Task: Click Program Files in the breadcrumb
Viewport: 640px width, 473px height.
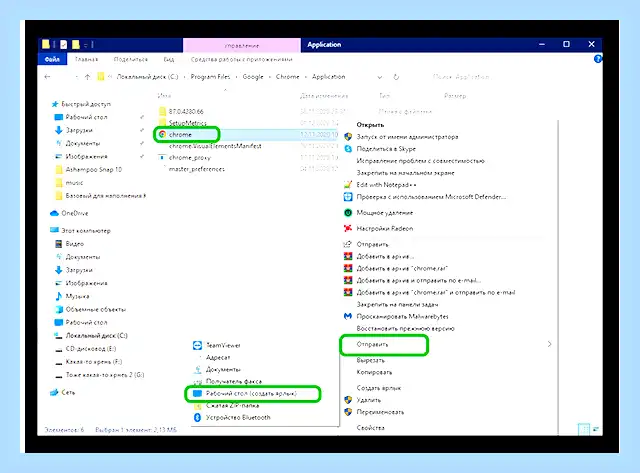Action: click(x=211, y=77)
